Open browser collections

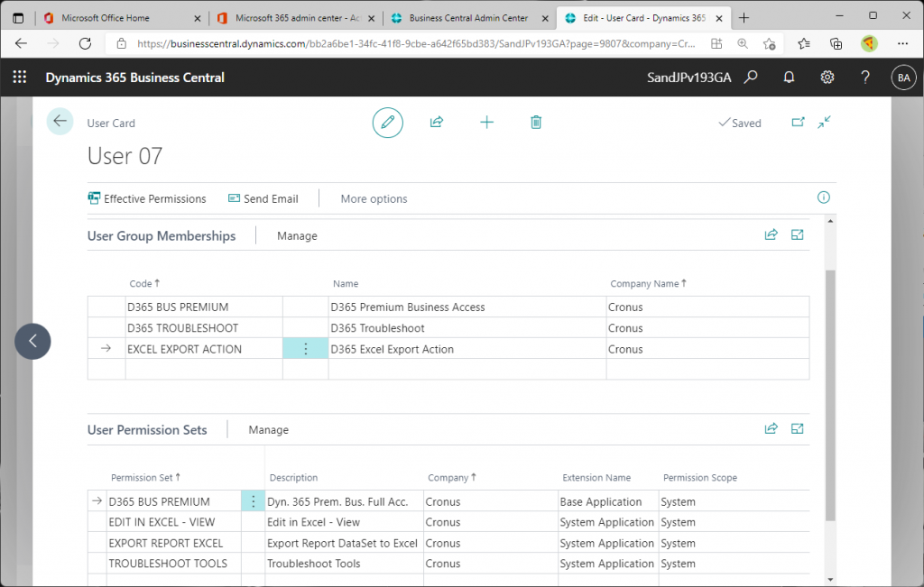point(836,43)
